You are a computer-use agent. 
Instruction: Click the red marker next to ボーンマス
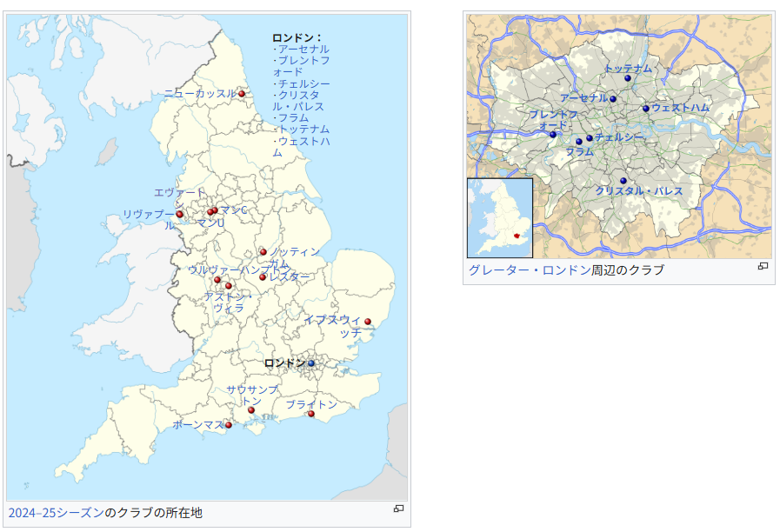pos(229,425)
